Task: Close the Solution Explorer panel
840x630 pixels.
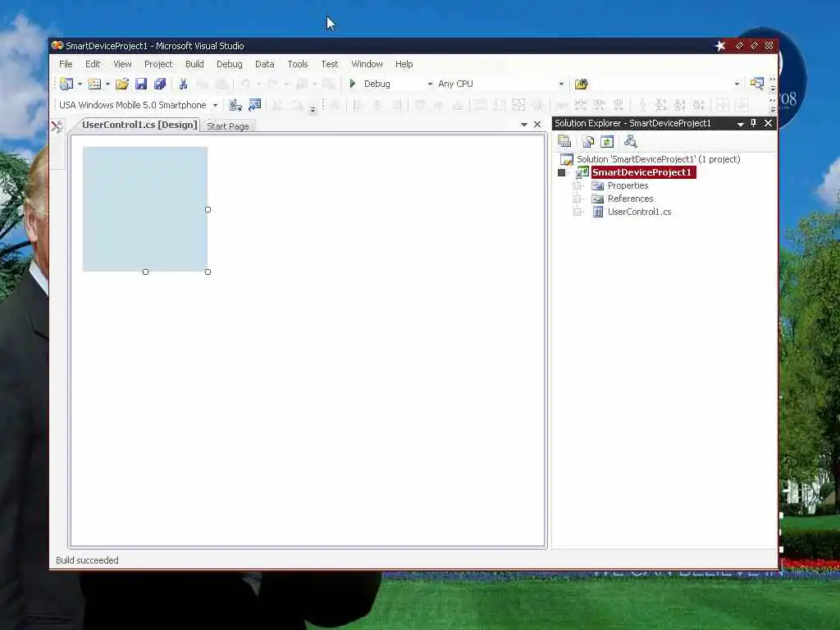Action: 768,123
